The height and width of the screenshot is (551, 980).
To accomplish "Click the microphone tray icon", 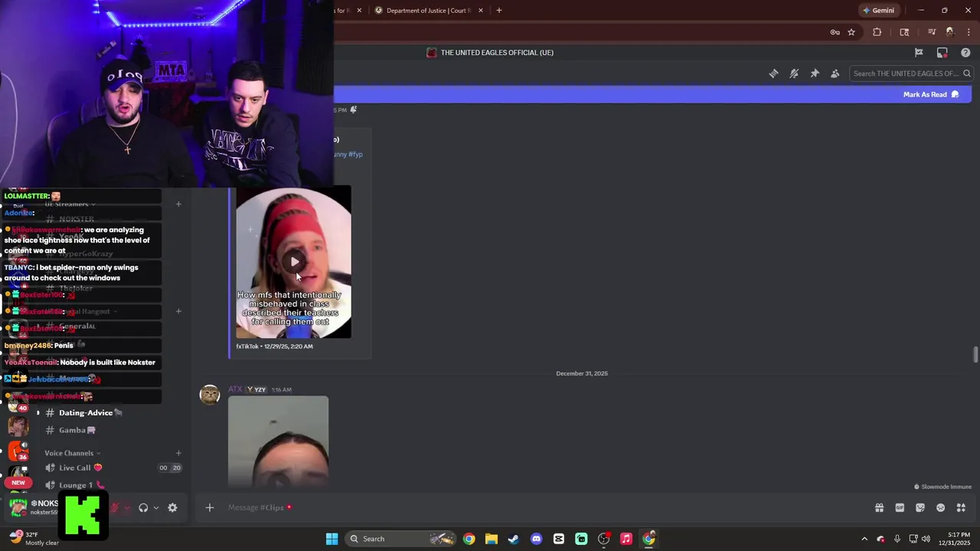I will pyautogui.click(x=897, y=539).
